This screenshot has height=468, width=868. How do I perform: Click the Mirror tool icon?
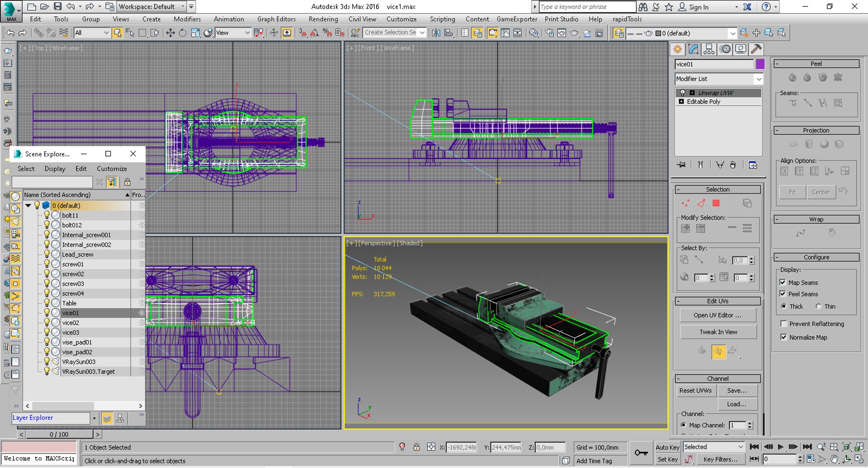click(436, 33)
